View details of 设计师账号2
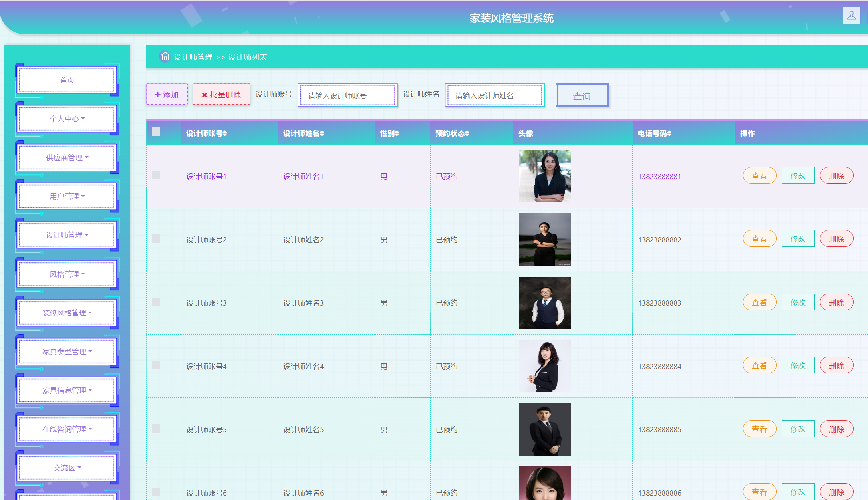Image resolution: width=868 pixels, height=500 pixels. coord(759,239)
